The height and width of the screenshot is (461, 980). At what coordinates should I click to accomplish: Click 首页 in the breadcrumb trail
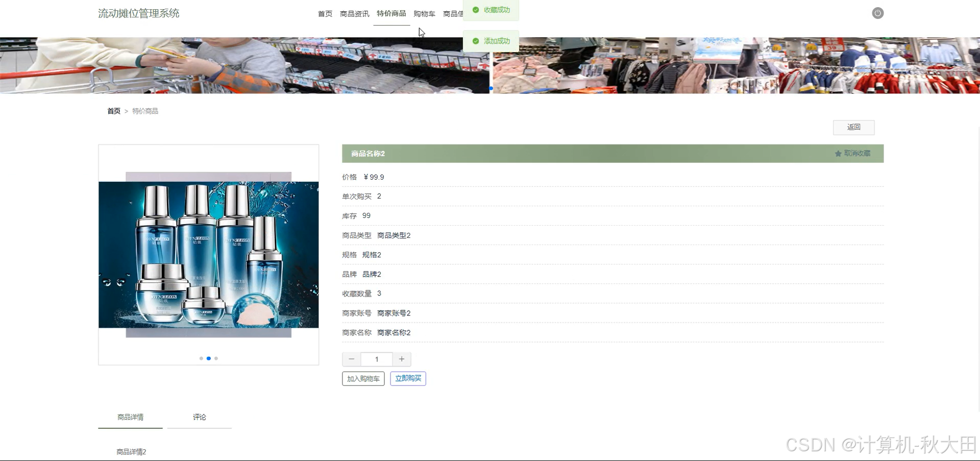point(114,111)
